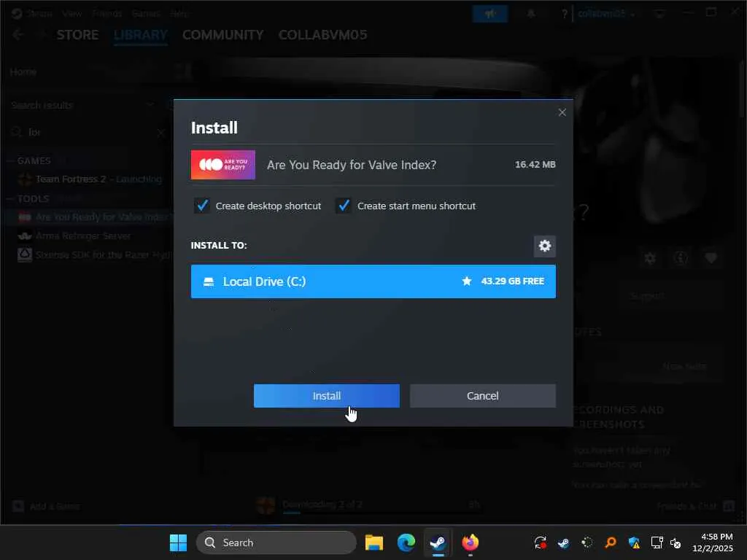This screenshot has height=560, width=747.
Task: Open Windows Security tray icon
Action: click(x=634, y=542)
